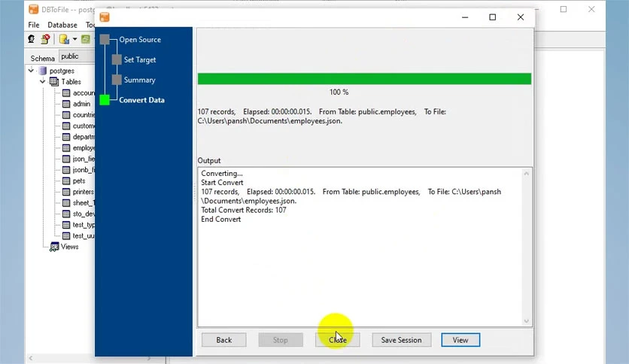This screenshot has width=629, height=364.
Task: Select the Views node in tree
Action: coord(69,247)
